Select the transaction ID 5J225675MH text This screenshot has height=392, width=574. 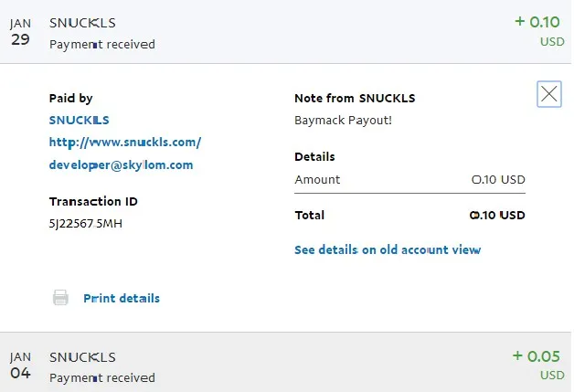coord(86,223)
